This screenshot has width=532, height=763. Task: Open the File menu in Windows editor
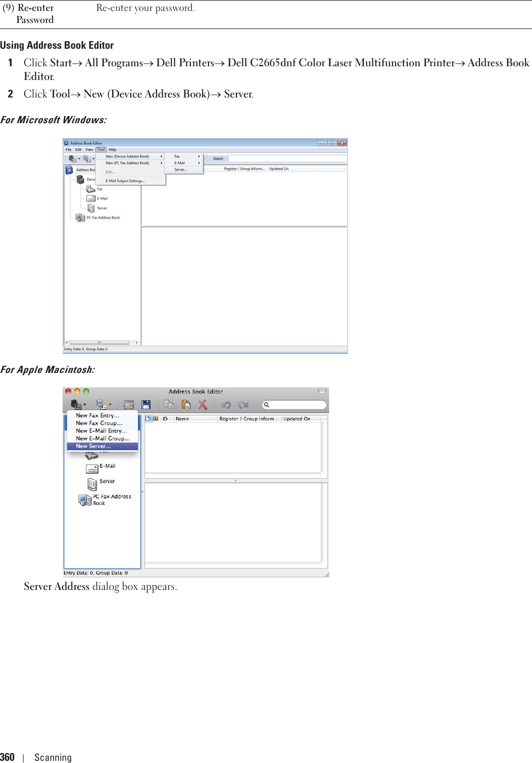[x=68, y=150]
